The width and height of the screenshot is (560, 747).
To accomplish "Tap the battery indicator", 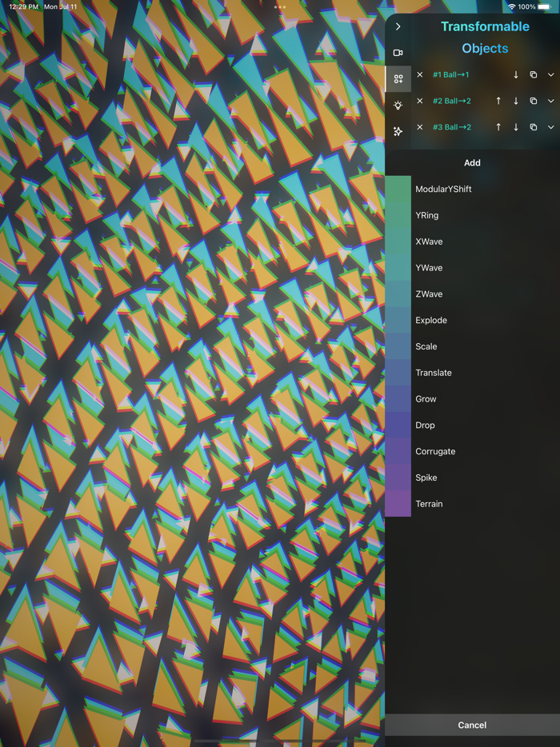I will pyautogui.click(x=545, y=6).
